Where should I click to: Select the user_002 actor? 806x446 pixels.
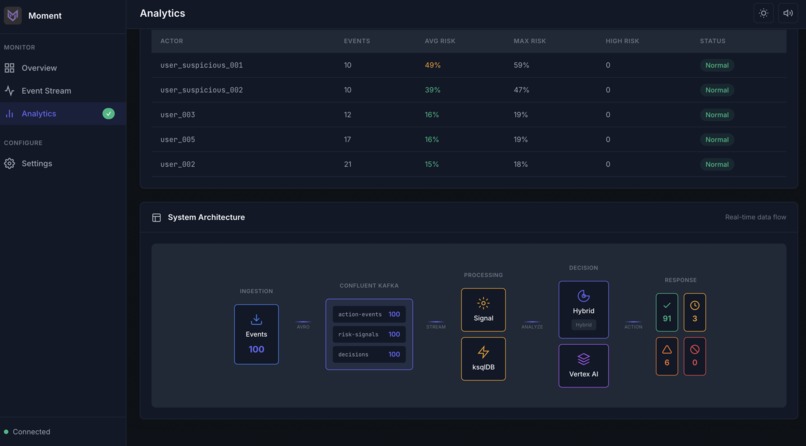click(x=177, y=164)
